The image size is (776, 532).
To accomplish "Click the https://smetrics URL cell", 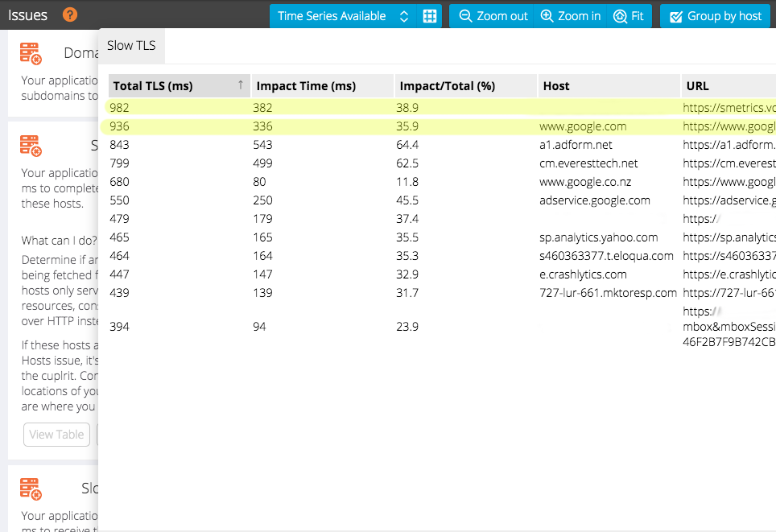I will (729, 107).
